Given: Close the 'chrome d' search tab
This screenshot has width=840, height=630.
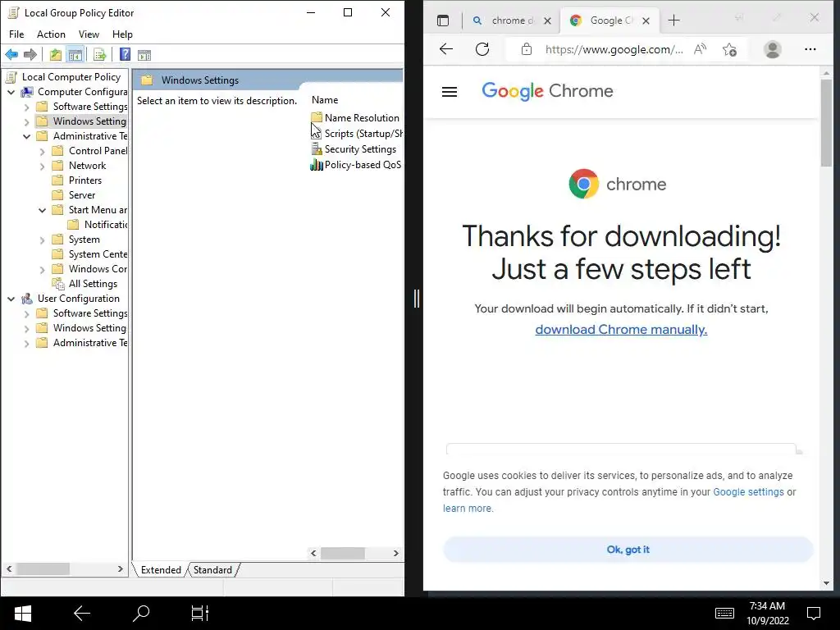Looking at the screenshot, I should [x=547, y=21].
